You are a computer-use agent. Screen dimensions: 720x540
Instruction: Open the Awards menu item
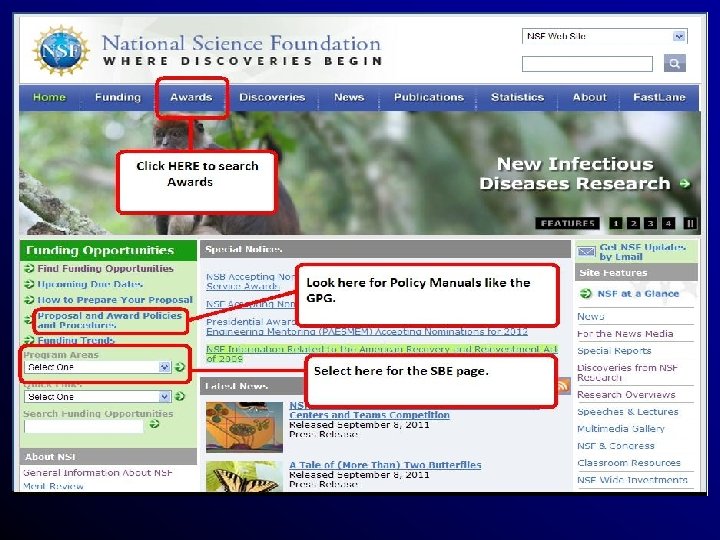tap(191, 97)
